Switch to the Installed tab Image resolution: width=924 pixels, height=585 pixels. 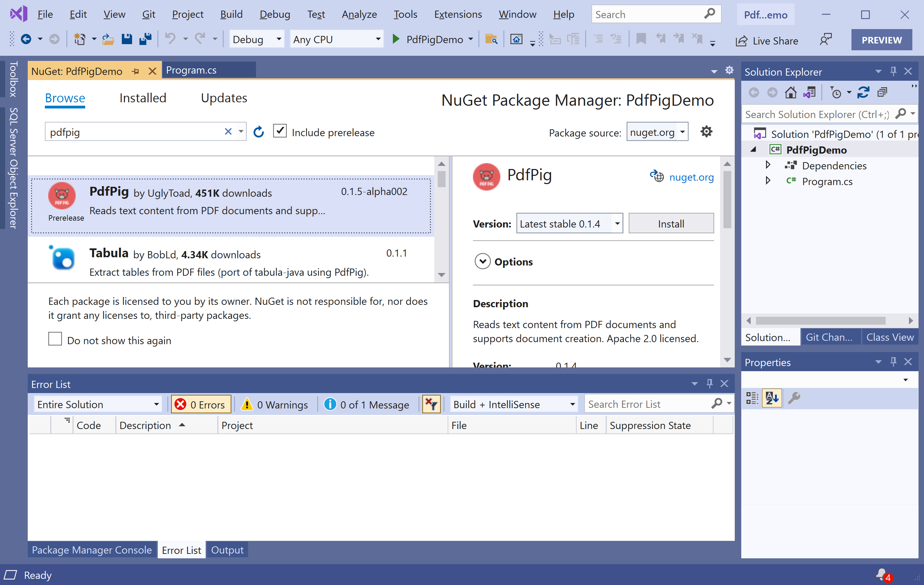[x=142, y=98]
